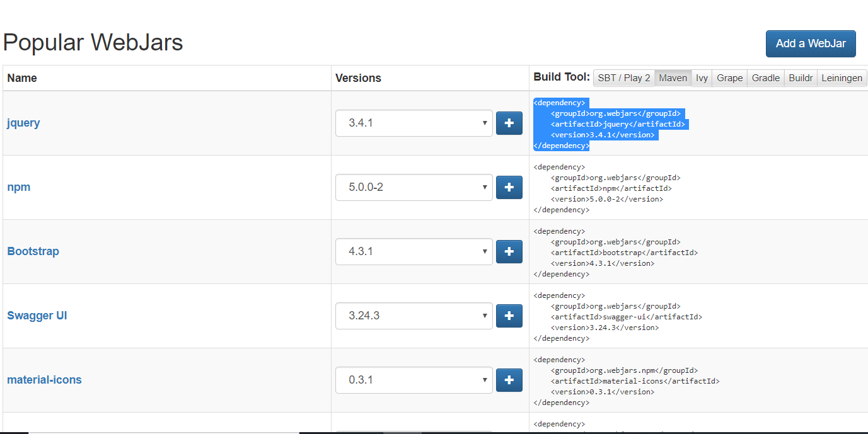
Task: Open the npm version dropdown showing 5.0.0-2
Action: click(x=414, y=187)
